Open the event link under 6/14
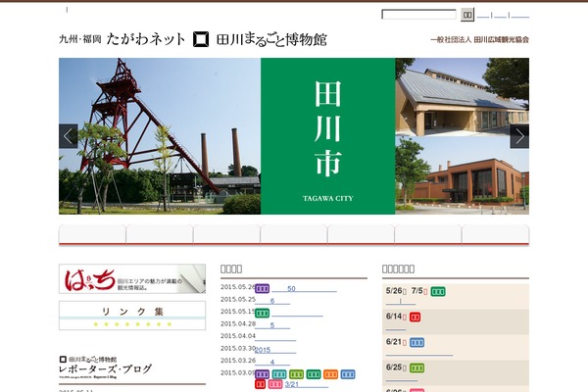 [x=396, y=327]
